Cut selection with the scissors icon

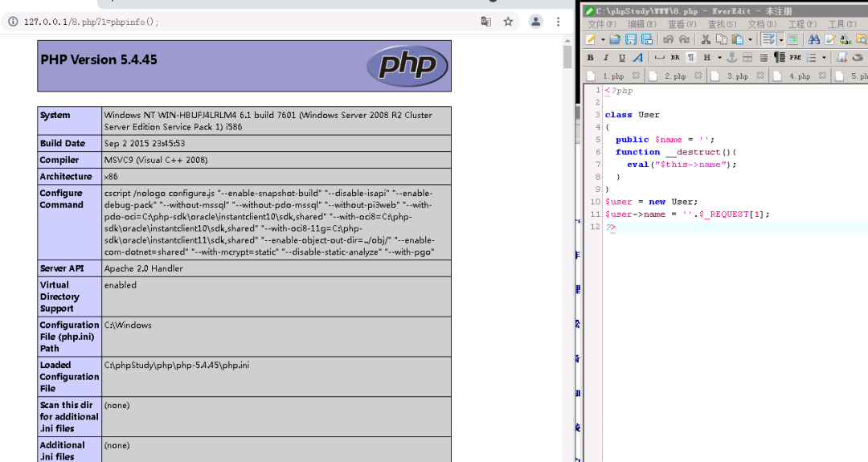point(706,39)
